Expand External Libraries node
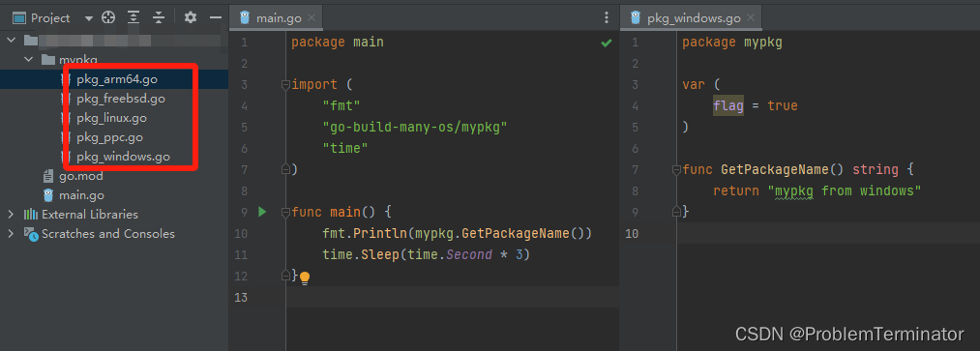The height and width of the screenshot is (351, 980). coord(11,215)
